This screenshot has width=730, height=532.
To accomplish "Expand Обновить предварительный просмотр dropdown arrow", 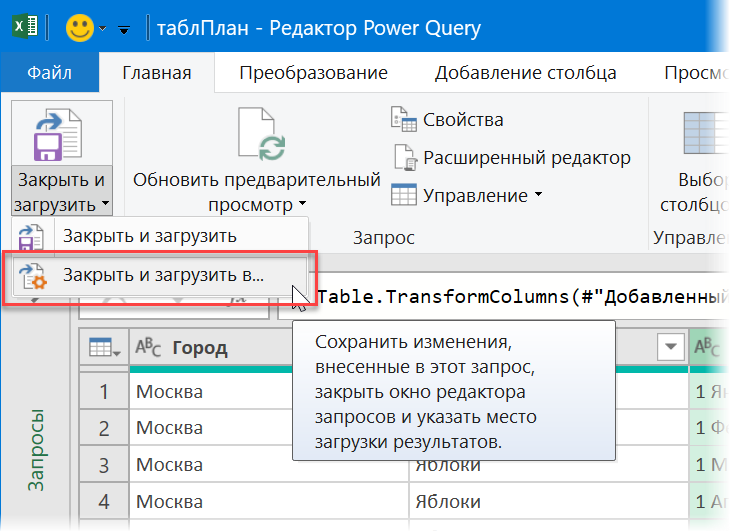I will [x=303, y=203].
